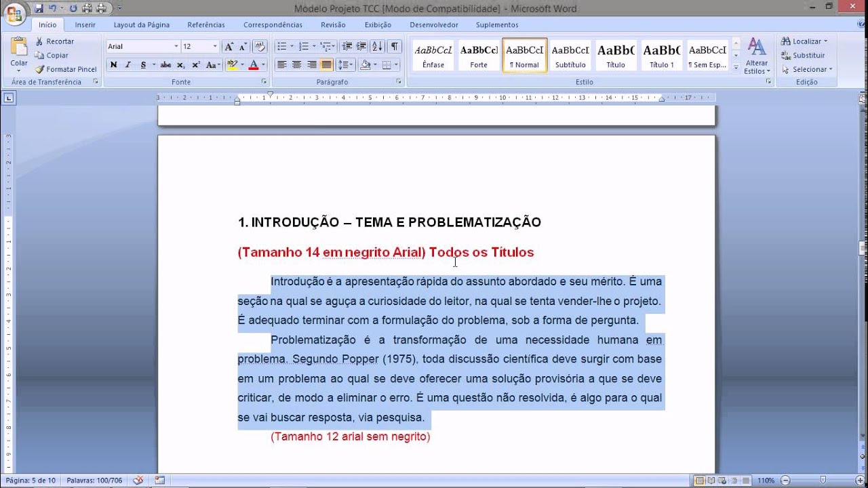Click the Colar paste icon
The image size is (868, 488).
click(x=19, y=47)
